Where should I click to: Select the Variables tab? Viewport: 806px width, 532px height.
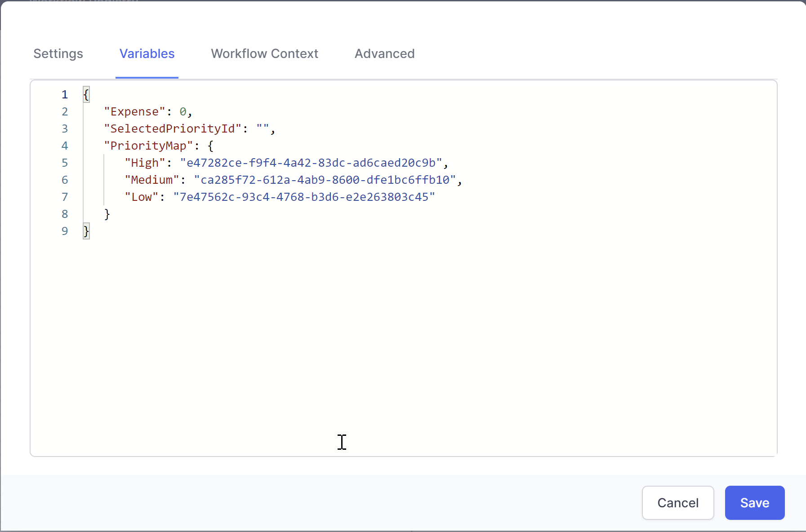tap(147, 53)
